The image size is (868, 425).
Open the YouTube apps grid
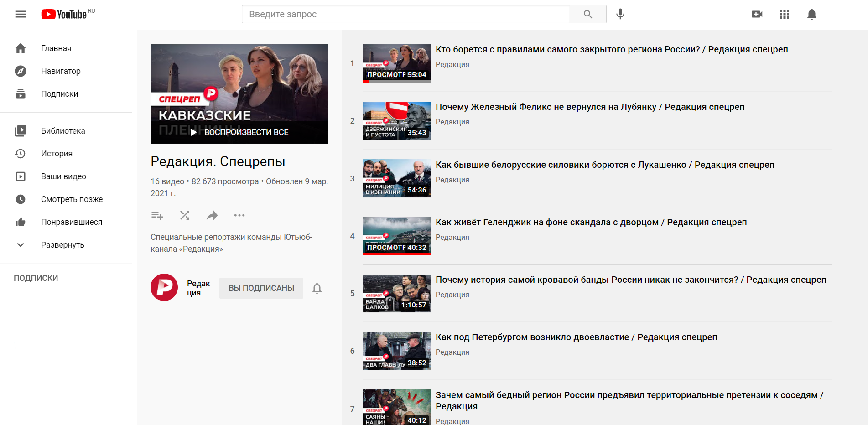pyautogui.click(x=785, y=14)
